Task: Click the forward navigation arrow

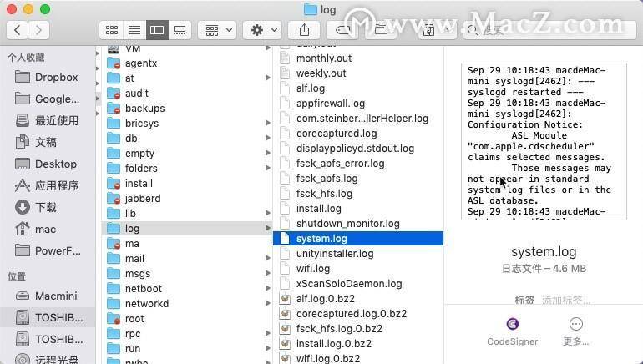Action: (x=38, y=30)
